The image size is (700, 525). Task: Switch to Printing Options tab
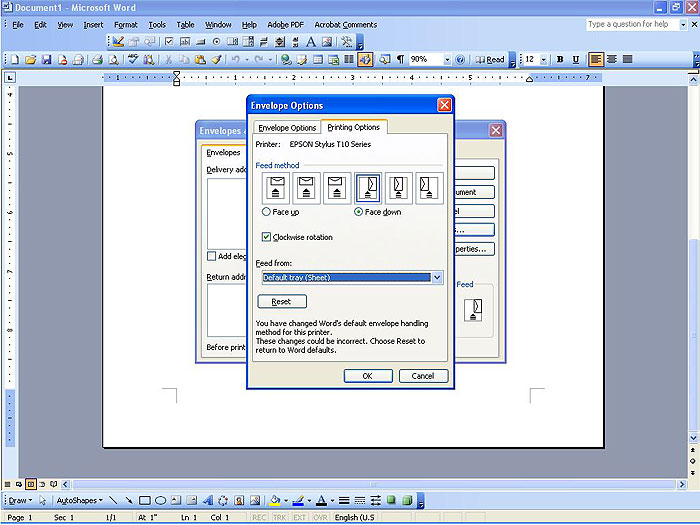pyautogui.click(x=354, y=127)
